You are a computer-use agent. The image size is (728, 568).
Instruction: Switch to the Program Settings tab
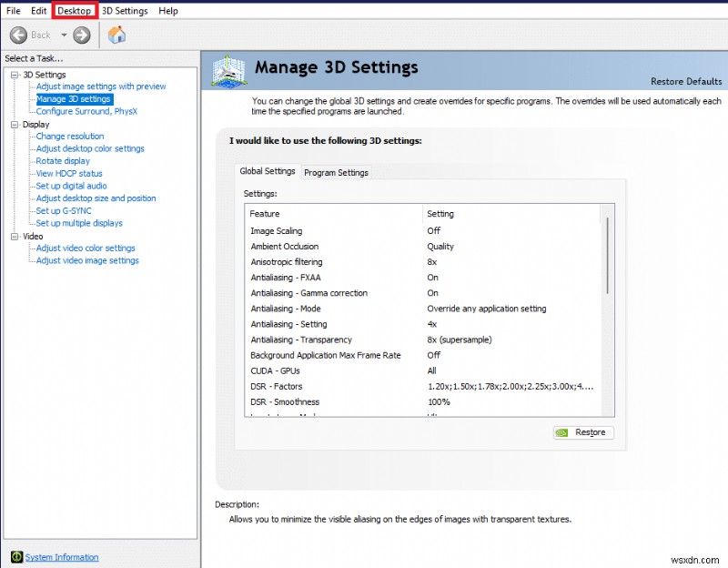tap(336, 173)
